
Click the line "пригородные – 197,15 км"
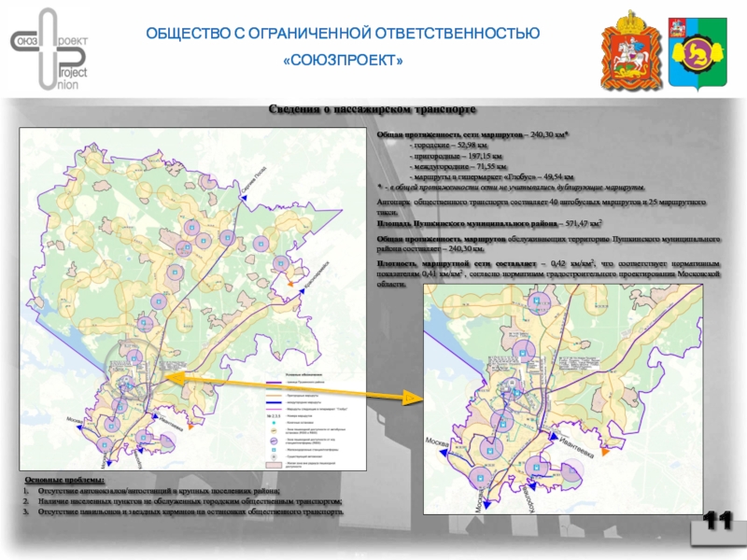point(456,156)
